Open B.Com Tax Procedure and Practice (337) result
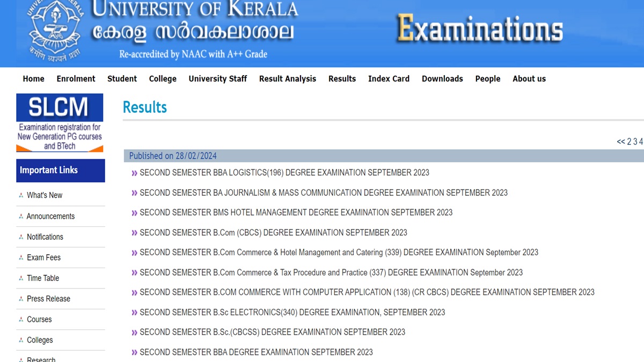Image resolution: width=644 pixels, height=362 pixels. click(331, 272)
